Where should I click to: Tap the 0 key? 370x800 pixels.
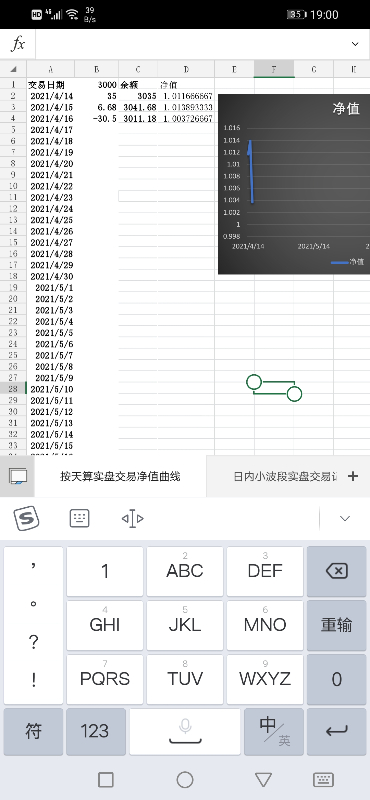click(x=337, y=679)
